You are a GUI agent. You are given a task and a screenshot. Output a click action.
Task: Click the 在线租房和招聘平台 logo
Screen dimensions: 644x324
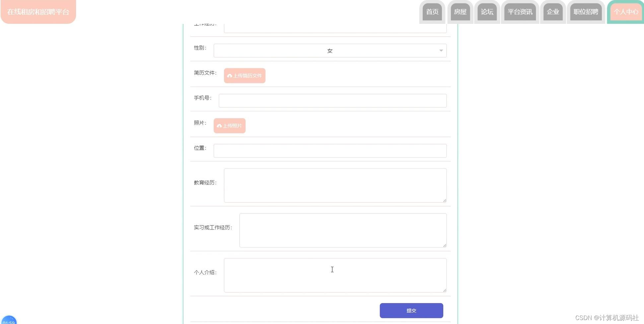point(38,12)
